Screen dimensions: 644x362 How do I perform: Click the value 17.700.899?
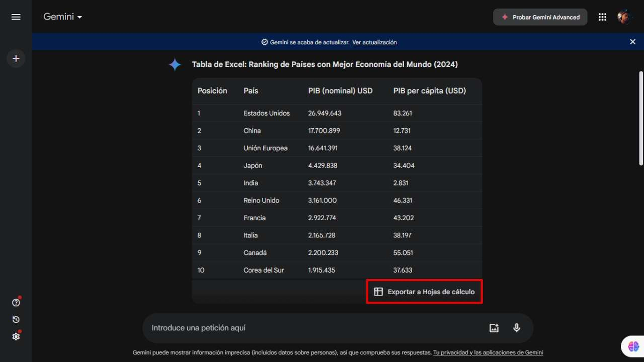[x=324, y=131]
